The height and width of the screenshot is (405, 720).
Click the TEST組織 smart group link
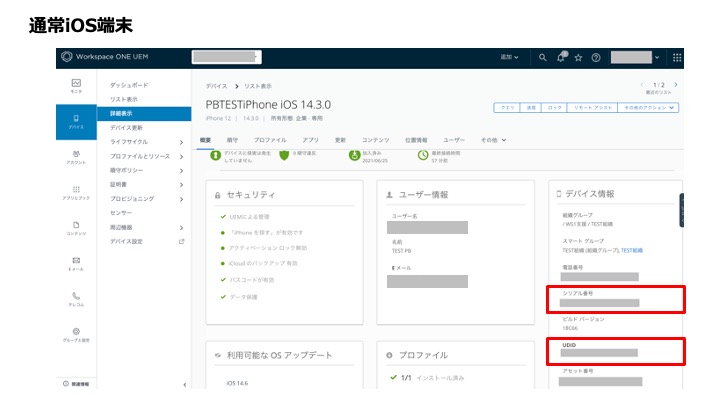pos(632,250)
